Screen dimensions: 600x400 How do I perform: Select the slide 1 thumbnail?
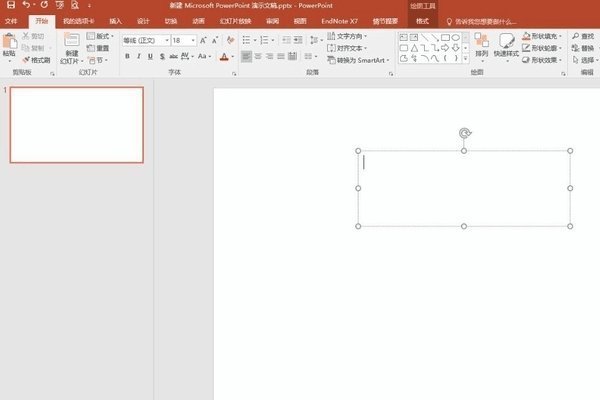pyautogui.click(x=76, y=125)
